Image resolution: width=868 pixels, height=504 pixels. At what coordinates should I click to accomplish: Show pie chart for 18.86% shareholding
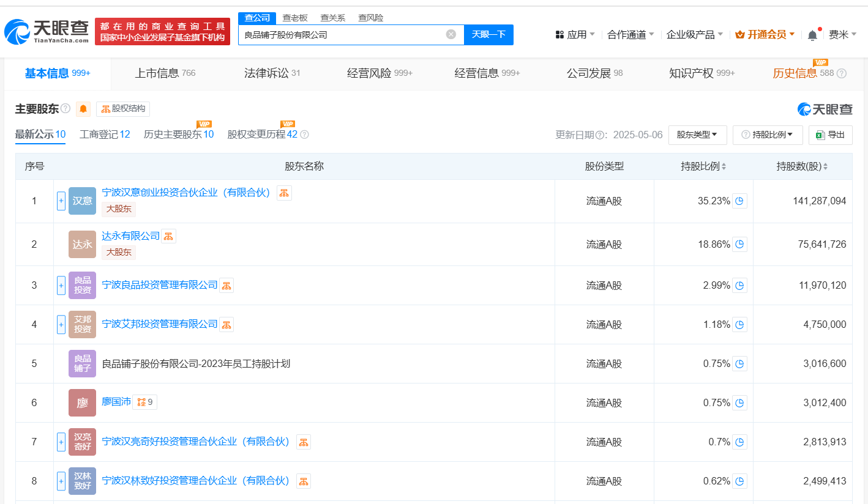[739, 244]
